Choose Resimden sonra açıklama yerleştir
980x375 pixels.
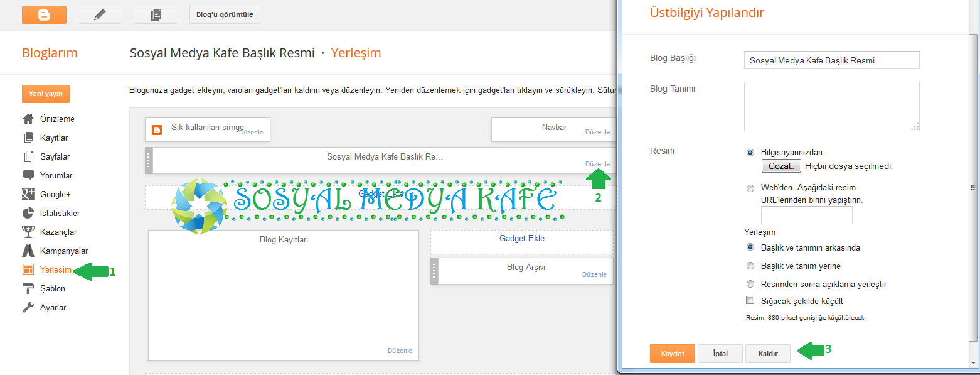[750, 284]
